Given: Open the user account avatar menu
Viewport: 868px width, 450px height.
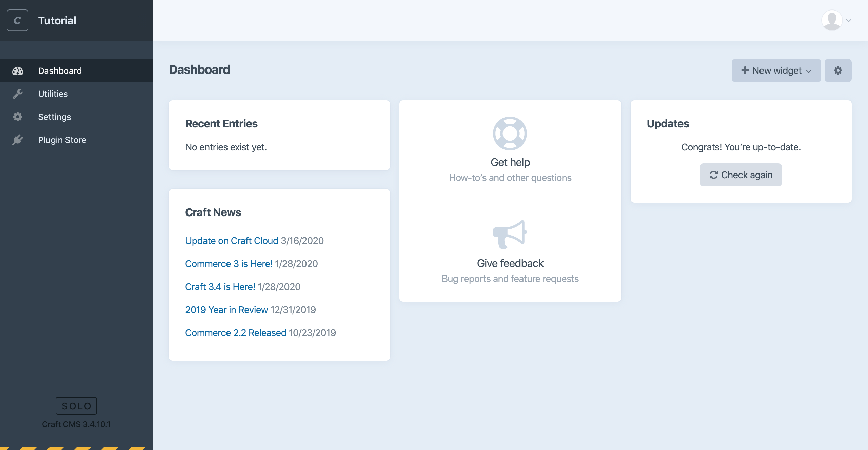Looking at the screenshot, I should pos(832,20).
